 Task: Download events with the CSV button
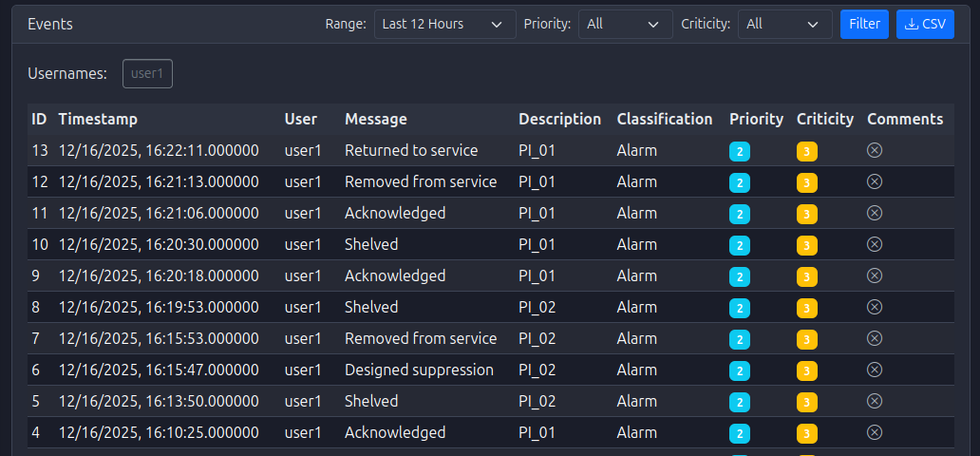925,25
